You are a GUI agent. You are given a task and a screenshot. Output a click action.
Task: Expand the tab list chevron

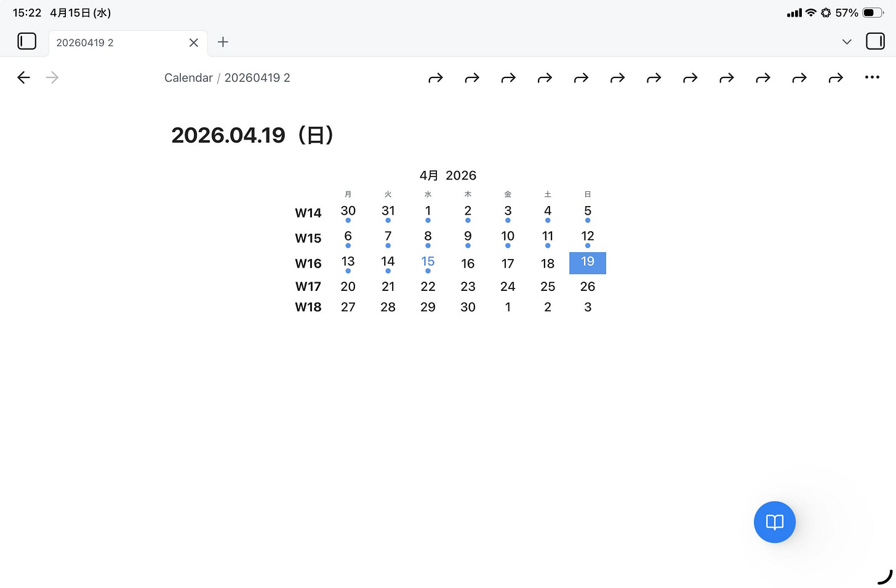(847, 42)
